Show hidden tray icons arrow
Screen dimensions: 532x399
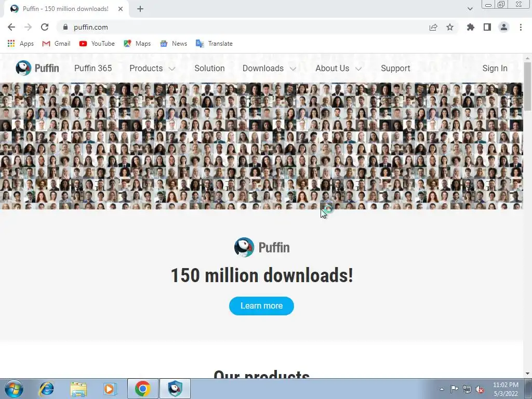click(442, 389)
